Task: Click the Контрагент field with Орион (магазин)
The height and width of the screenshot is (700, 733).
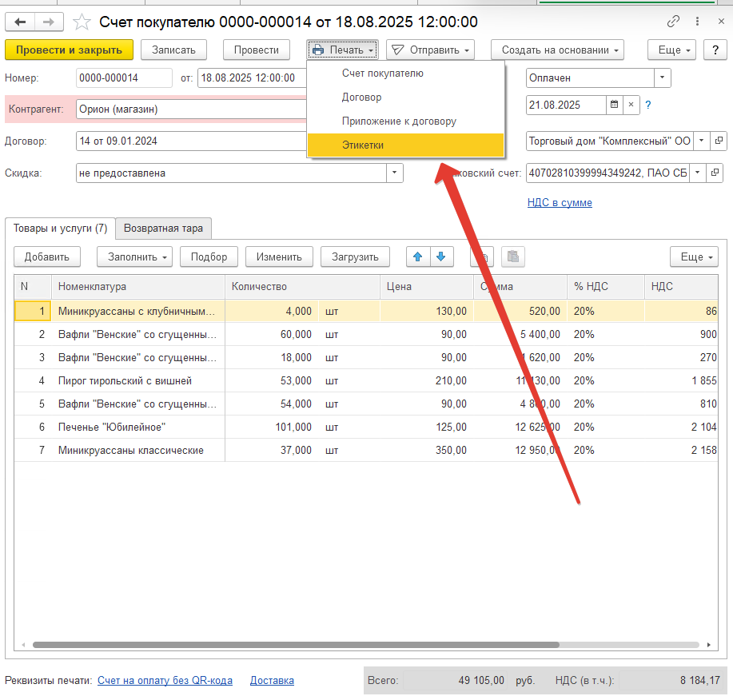Action: click(192, 109)
